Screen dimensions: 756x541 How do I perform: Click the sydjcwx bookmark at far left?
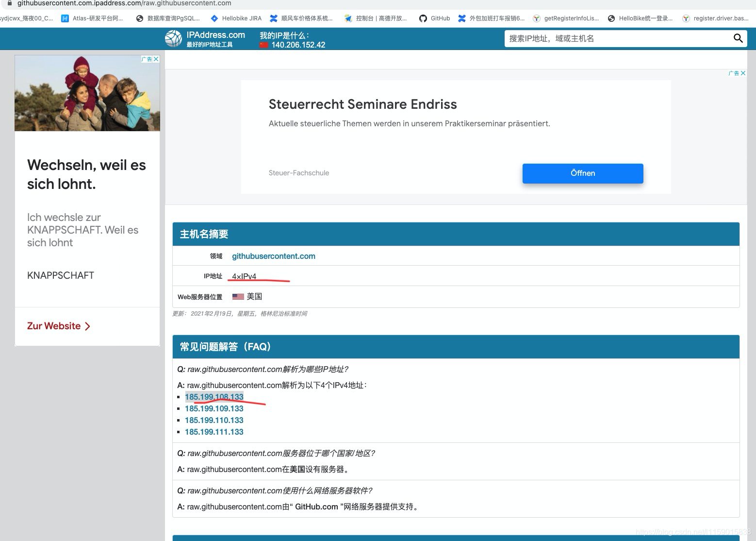click(27, 18)
